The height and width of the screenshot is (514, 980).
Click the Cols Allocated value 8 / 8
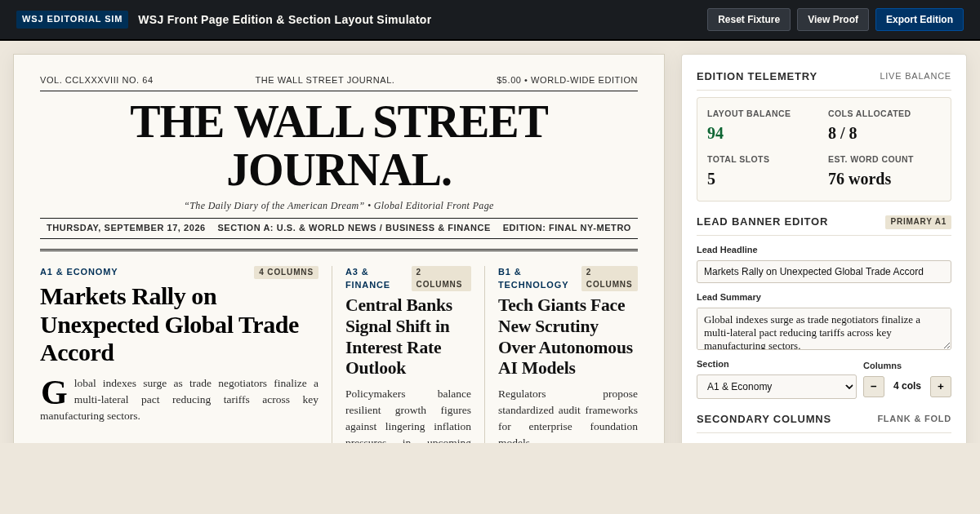[843, 133]
